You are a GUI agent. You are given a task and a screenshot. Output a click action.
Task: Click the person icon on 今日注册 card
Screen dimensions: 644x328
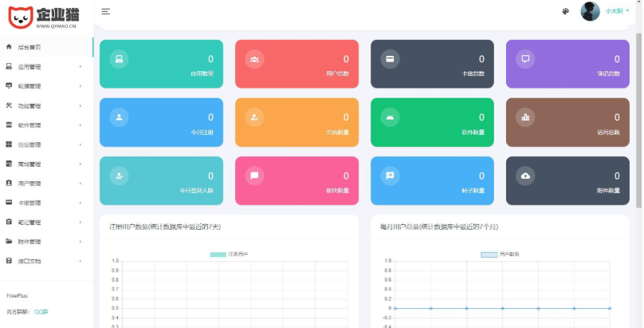point(119,117)
